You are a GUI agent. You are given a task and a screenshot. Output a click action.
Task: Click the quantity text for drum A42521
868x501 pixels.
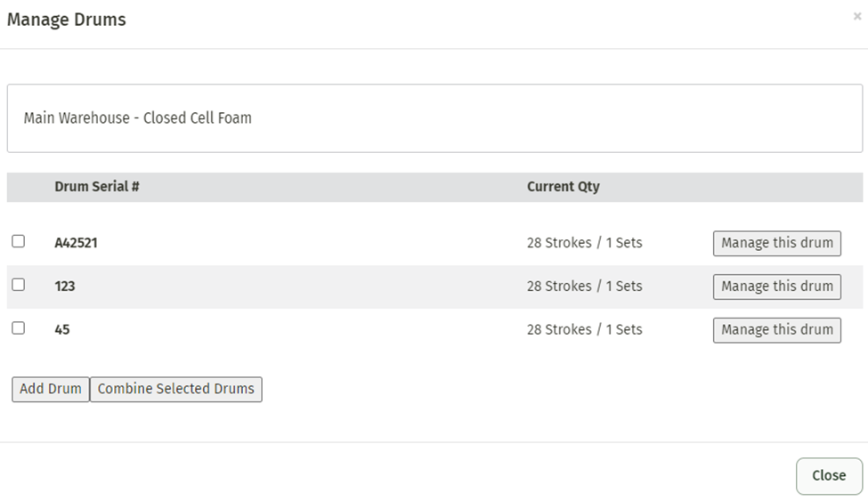(x=584, y=243)
